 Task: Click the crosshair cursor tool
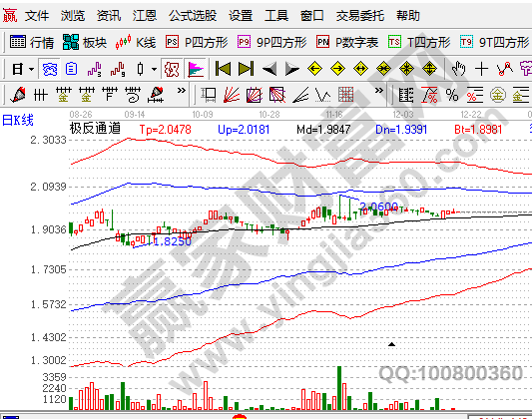coord(481,69)
